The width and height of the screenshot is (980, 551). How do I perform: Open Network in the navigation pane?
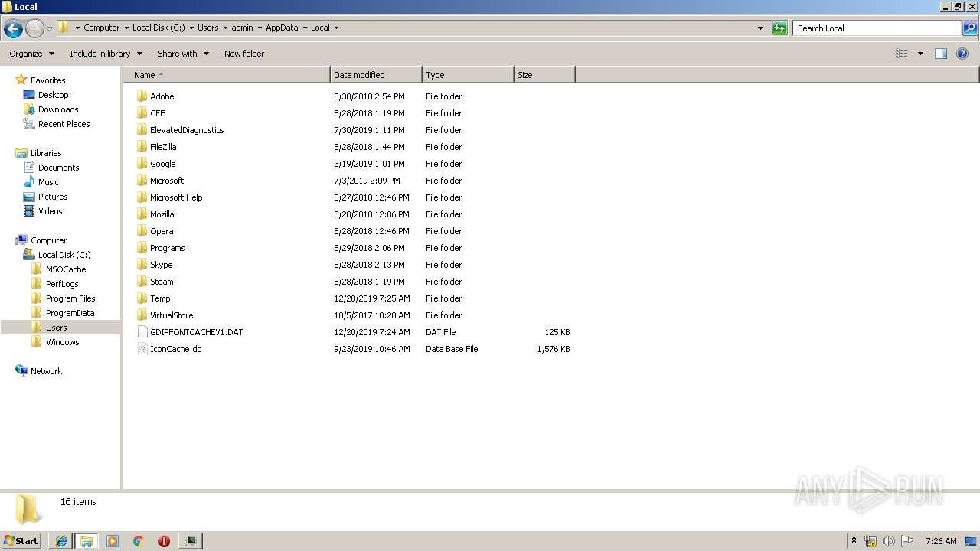click(46, 371)
